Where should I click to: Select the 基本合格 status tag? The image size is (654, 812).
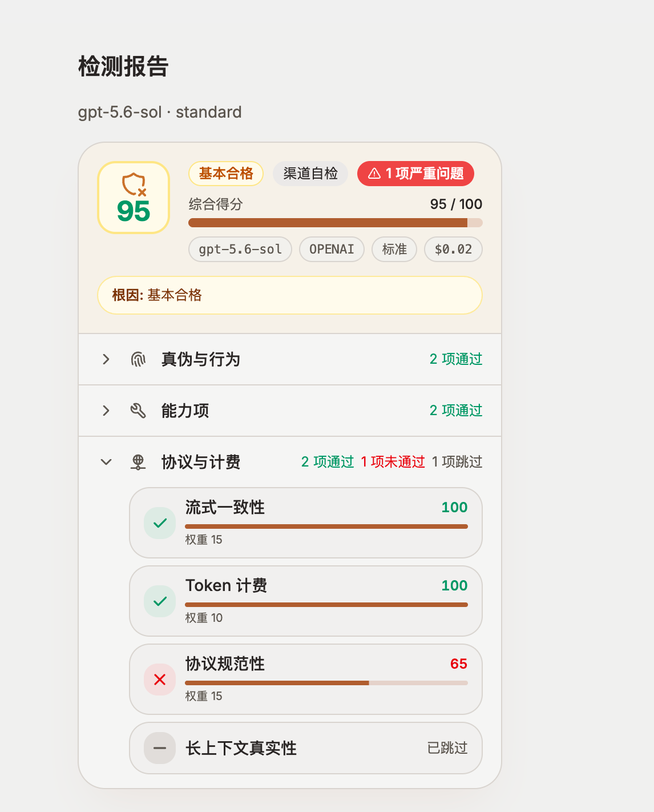click(x=226, y=174)
